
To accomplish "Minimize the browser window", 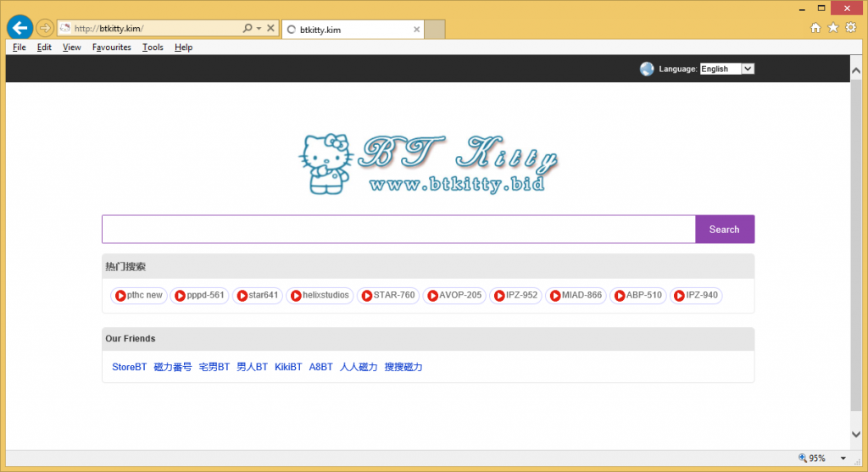I will (x=802, y=8).
